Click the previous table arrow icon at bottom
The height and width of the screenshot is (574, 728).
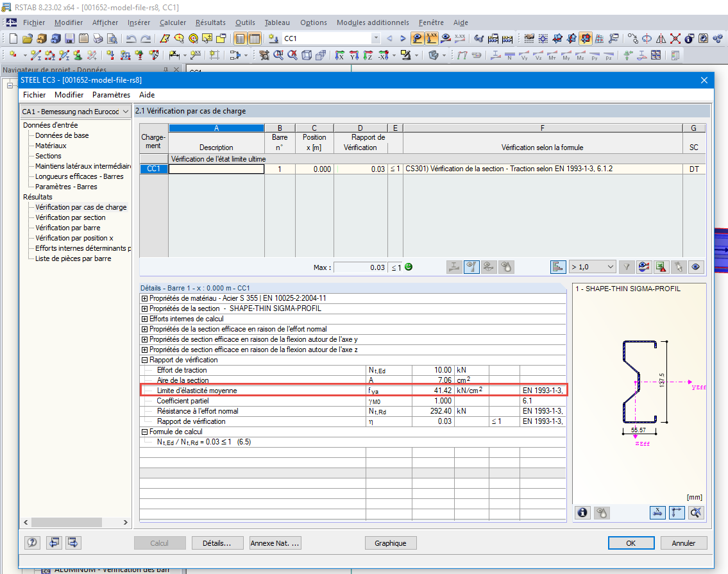(x=55, y=543)
